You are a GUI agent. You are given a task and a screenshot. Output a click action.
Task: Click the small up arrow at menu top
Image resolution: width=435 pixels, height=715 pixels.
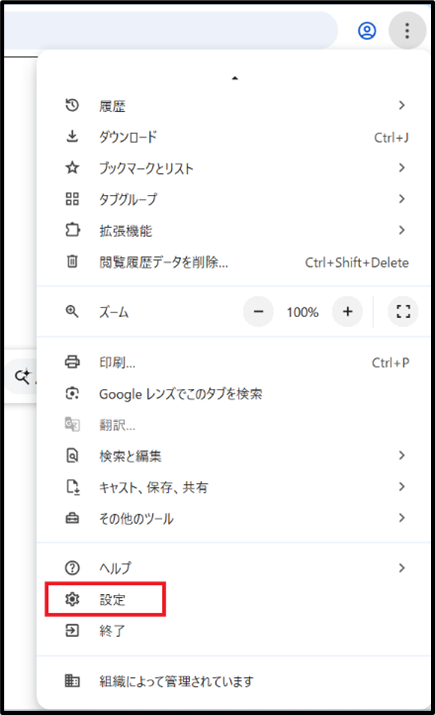(x=235, y=78)
